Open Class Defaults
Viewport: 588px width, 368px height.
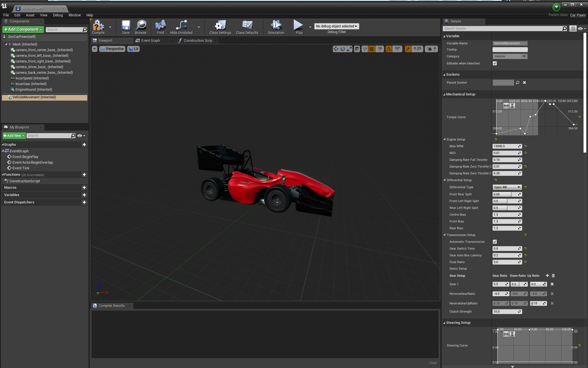point(247,27)
